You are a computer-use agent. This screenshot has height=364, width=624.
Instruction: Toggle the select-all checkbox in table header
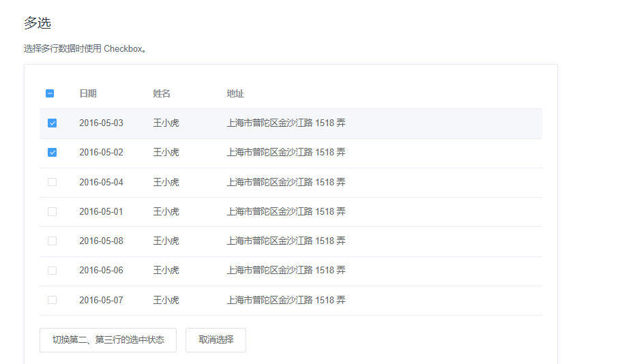point(50,93)
